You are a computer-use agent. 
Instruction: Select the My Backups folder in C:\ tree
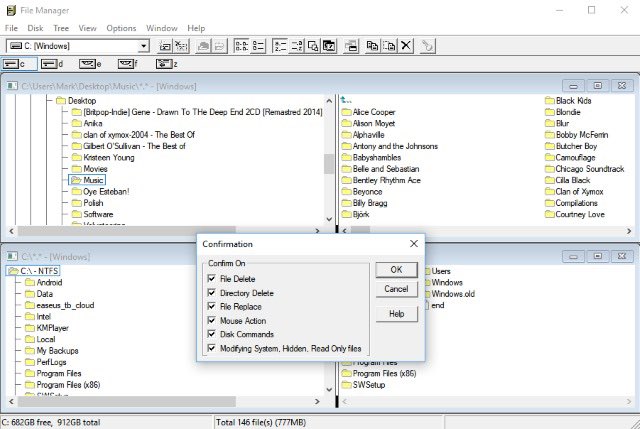click(x=51, y=351)
